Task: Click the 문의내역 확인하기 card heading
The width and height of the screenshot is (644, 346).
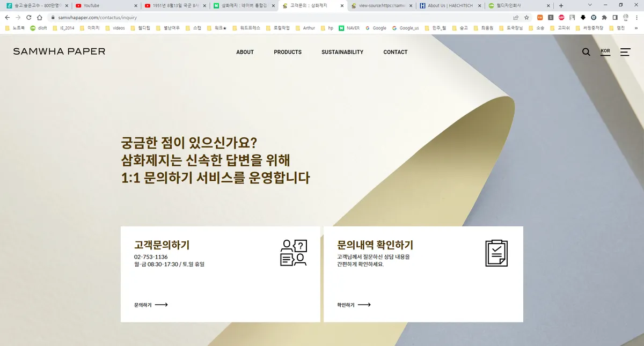Action: click(x=375, y=245)
